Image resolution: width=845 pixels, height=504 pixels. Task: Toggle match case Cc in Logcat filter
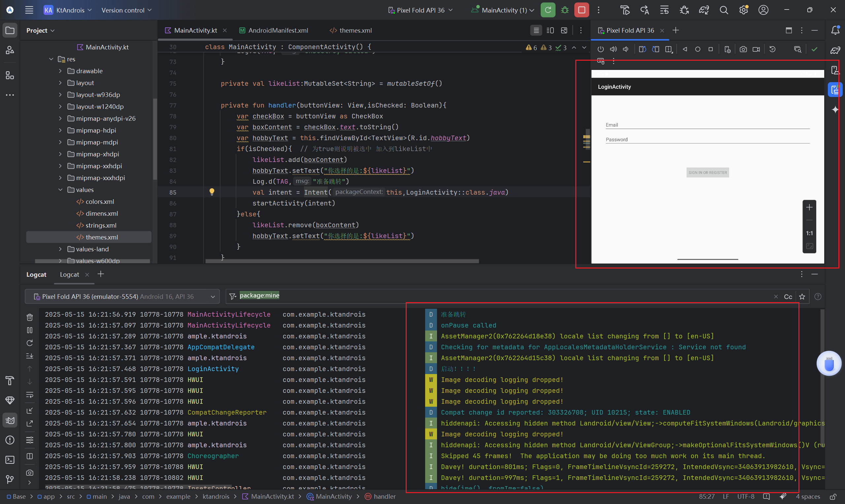[788, 297]
